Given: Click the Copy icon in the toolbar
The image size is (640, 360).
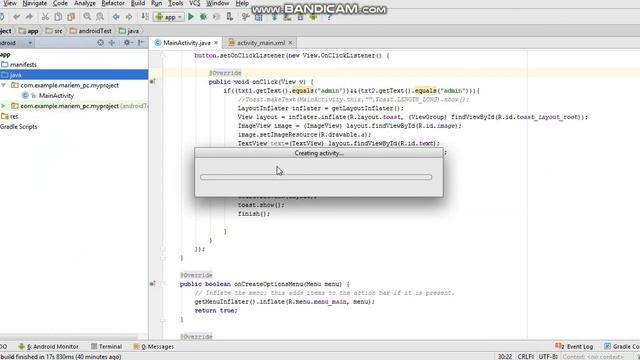Looking at the screenshot, I should point(58,17).
